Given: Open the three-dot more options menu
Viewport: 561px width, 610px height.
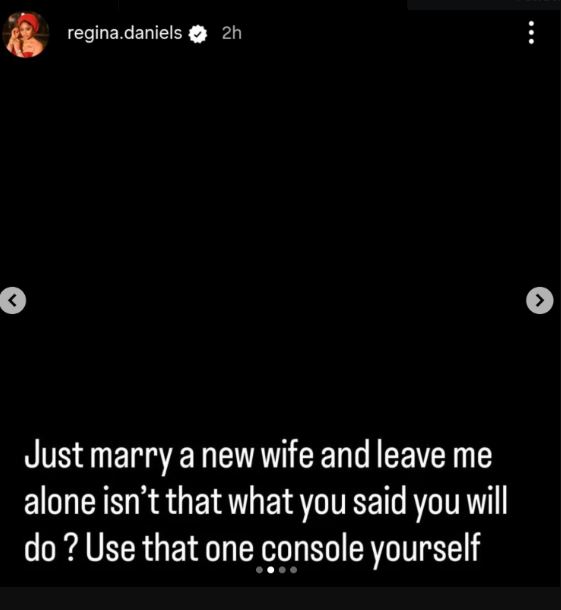Looking at the screenshot, I should click(531, 33).
